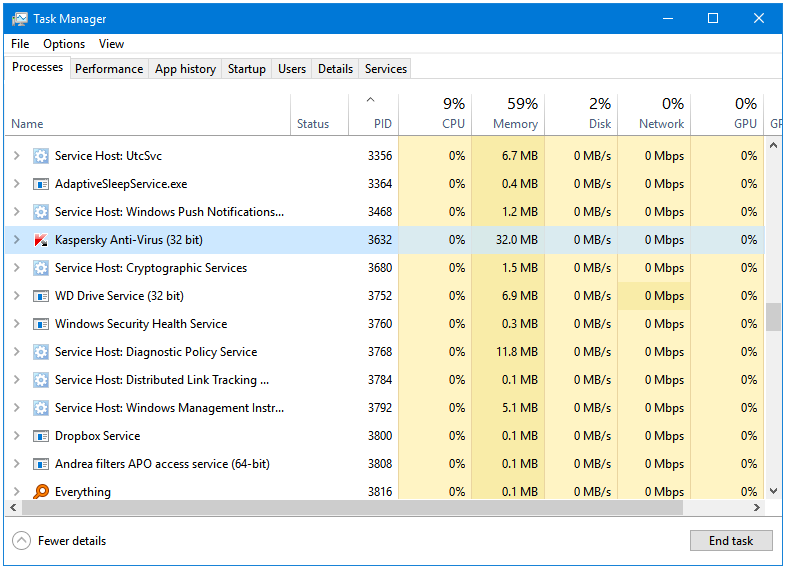Click the Dropbox Service process icon

[41, 436]
